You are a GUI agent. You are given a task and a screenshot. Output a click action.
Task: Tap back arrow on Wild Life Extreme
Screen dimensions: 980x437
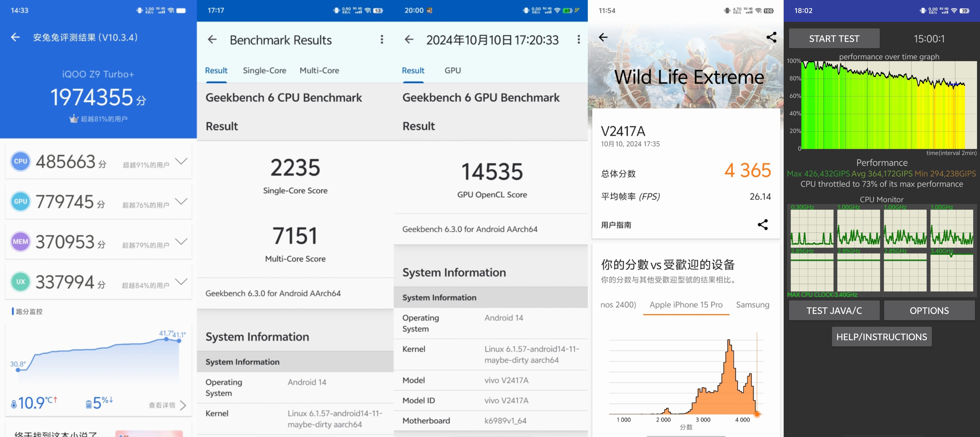click(x=603, y=37)
